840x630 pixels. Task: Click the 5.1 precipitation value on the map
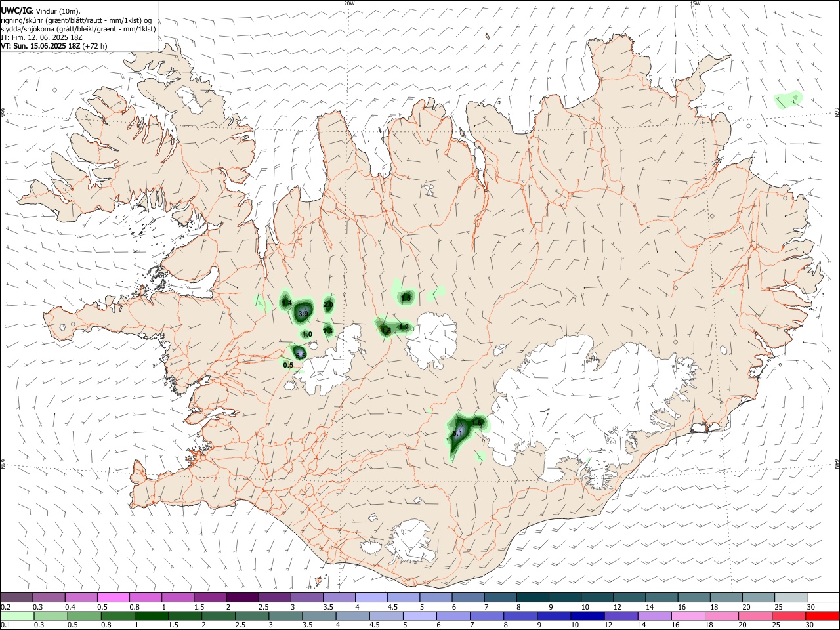[x=458, y=433]
